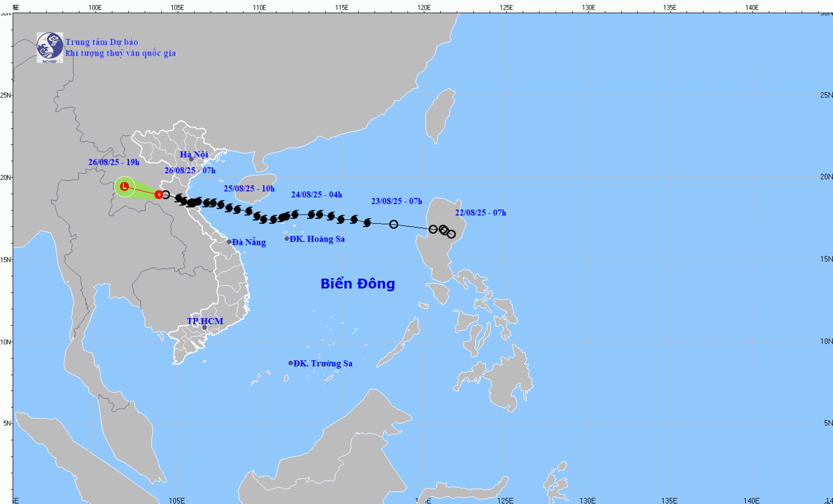This screenshot has width=833, height=504.
Task: Click the 26/08/25 - 07h position label
Action: [189, 170]
